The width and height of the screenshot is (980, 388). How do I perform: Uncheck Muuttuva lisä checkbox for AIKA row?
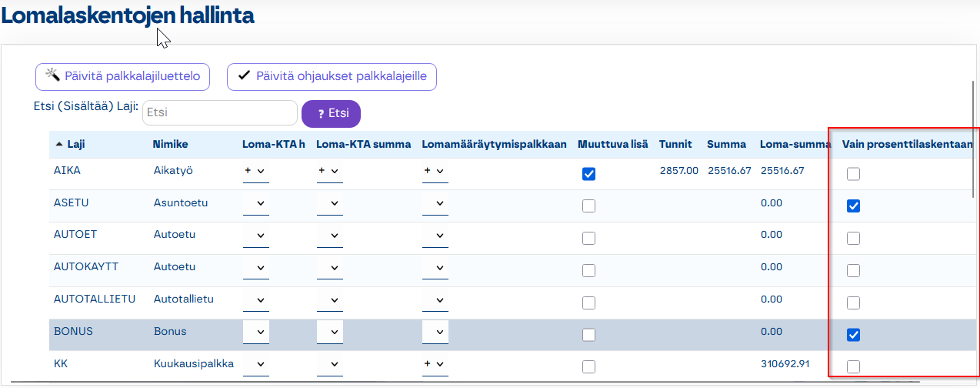pyautogui.click(x=588, y=174)
